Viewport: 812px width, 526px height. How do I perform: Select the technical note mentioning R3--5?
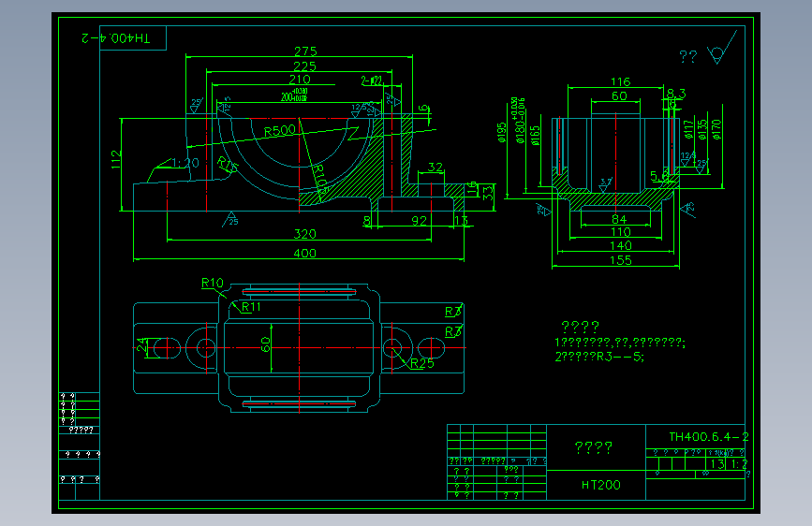tap(599, 357)
